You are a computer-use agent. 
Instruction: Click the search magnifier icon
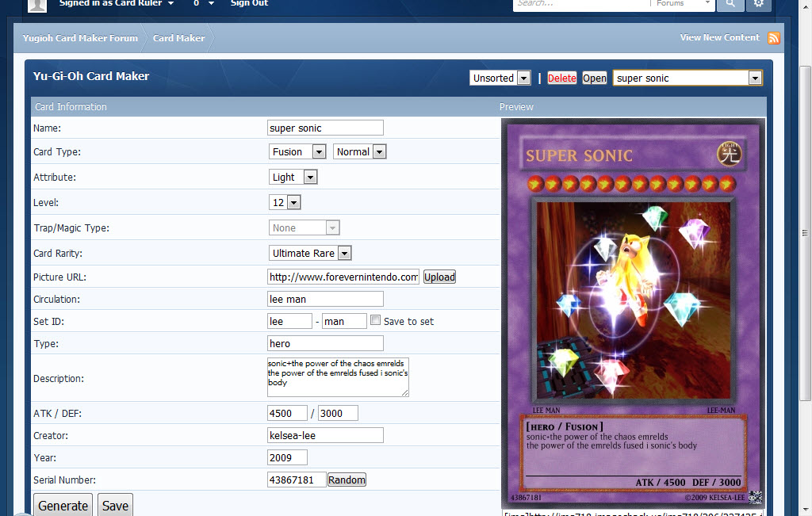(x=730, y=4)
